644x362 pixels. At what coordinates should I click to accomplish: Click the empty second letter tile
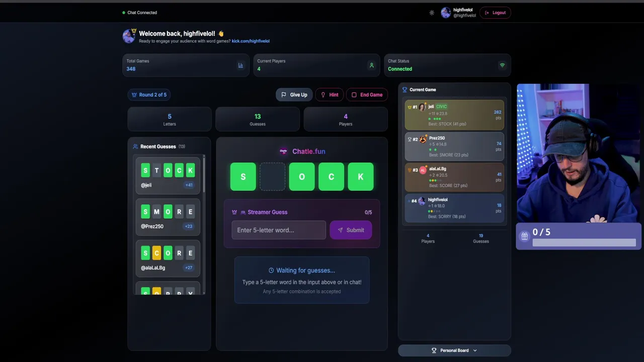point(272,176)
